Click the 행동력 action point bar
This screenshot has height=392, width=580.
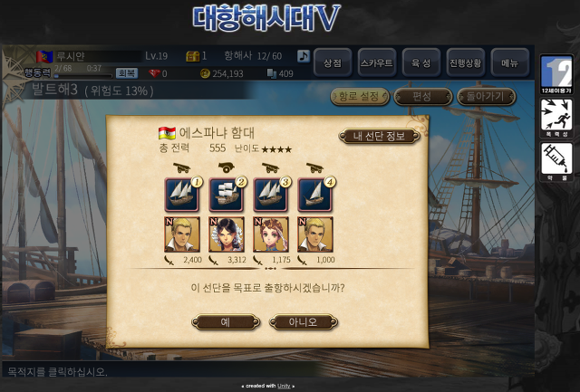(x=83, y=76)
